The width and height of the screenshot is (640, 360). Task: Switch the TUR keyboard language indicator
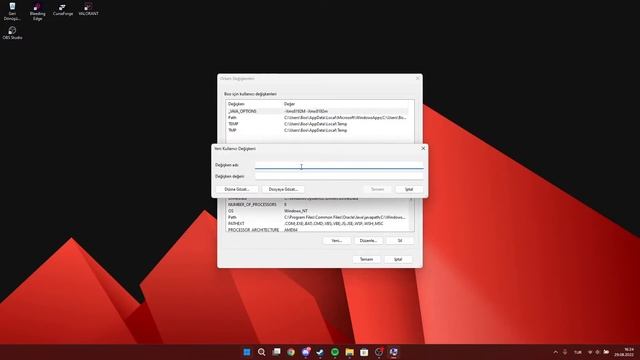(x=578, y=352)
